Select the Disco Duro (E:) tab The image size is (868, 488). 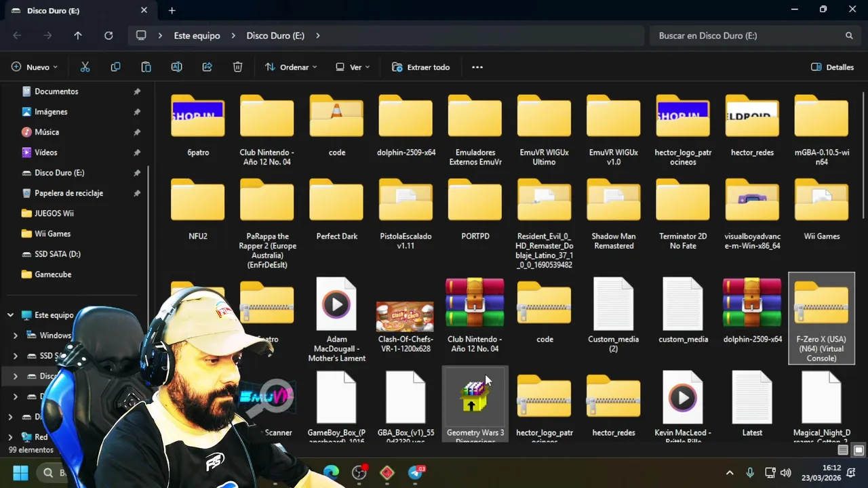[79, 11]
